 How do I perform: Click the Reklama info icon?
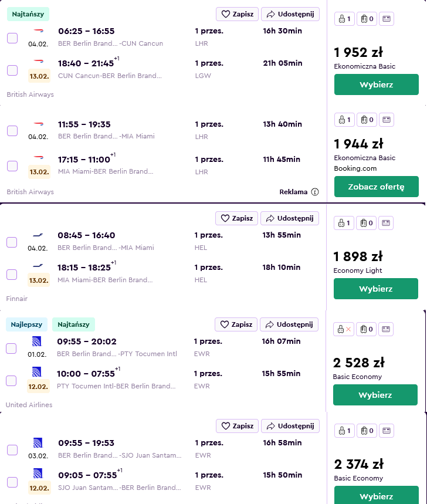coord(315,192)
